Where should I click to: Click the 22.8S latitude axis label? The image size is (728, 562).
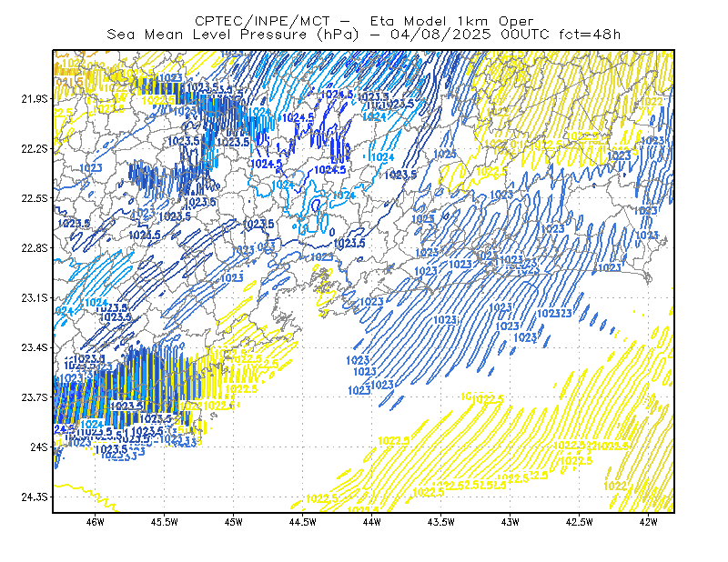click(35, 248)
